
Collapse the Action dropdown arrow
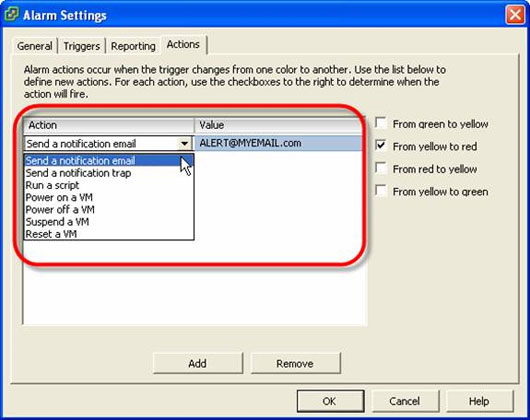185,144
